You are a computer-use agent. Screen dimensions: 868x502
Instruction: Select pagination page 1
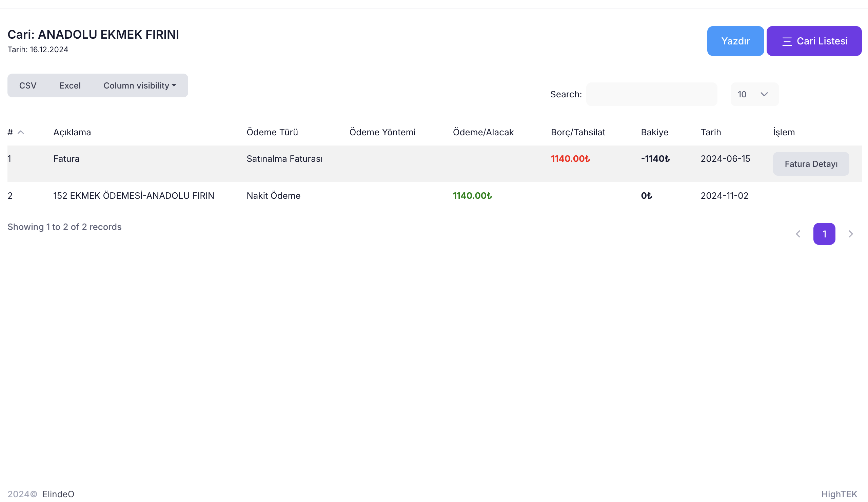(824, 234)
